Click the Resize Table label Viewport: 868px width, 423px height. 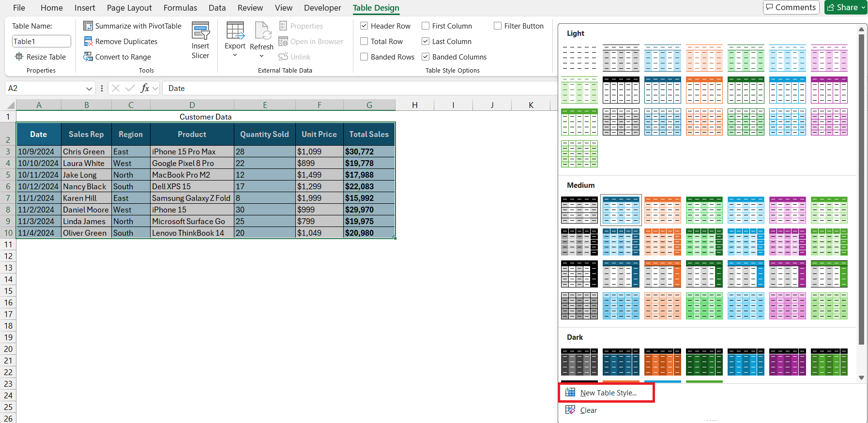tap(46, 57)
